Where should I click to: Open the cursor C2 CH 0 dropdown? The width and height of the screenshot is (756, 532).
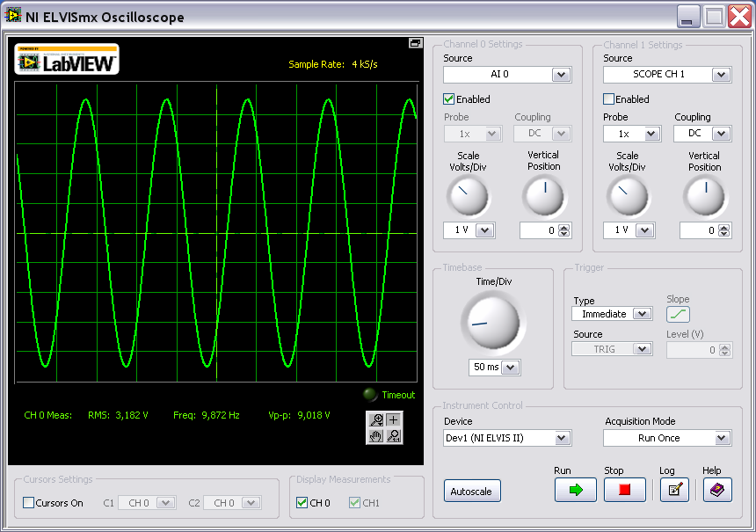[x=232, y=503]
